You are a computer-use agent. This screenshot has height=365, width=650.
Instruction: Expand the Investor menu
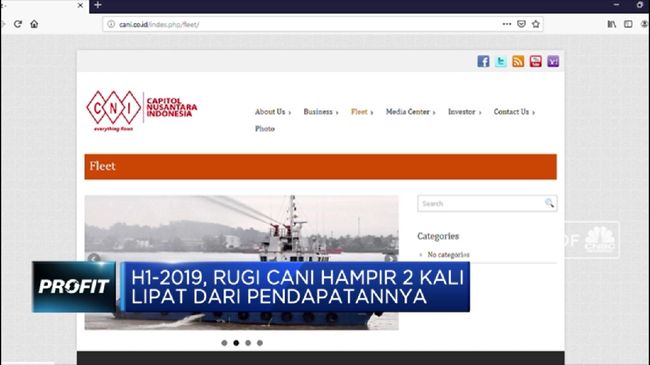pyautogui.click(x=465, y=112)
